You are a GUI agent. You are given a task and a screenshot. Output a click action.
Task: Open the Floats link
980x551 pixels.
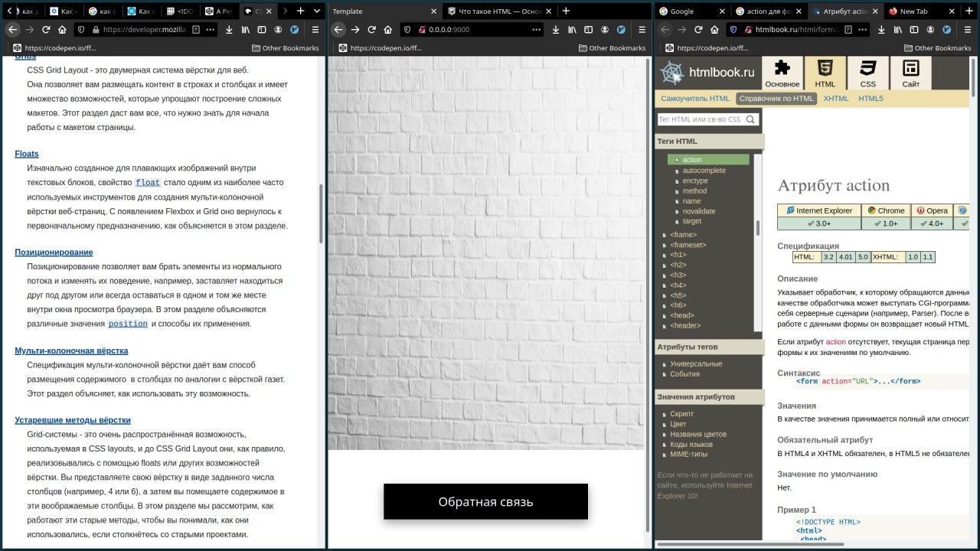pyautogui.click(x=27, y=154)
